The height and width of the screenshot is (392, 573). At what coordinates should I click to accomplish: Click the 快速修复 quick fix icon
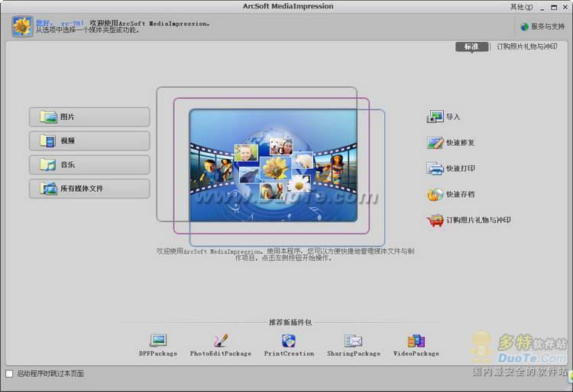point(435,142)
